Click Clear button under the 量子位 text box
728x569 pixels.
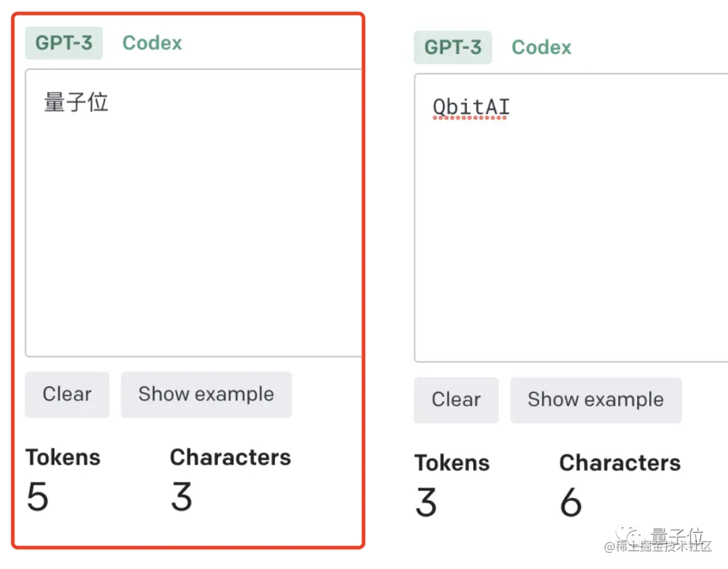(67, 394)
